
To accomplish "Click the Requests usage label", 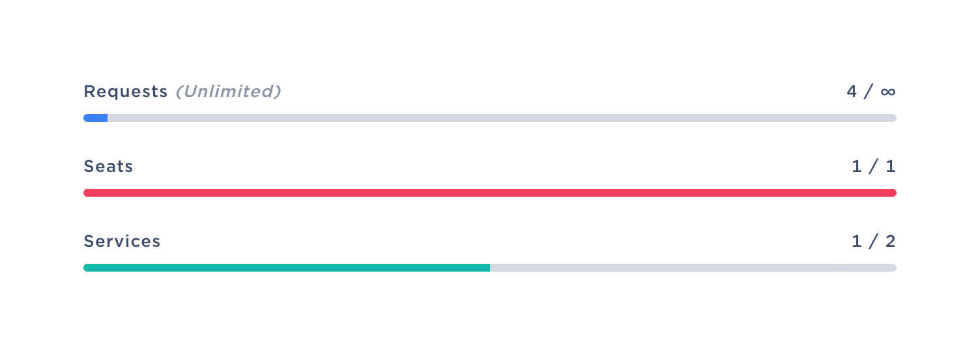I will click(126, 92).
